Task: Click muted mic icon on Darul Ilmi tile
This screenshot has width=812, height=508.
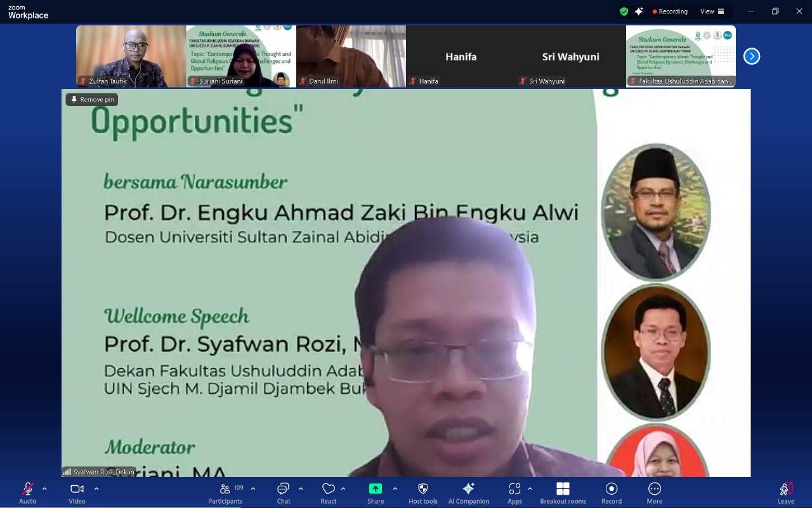Action: pyautogui.click(x=303, y=81)
